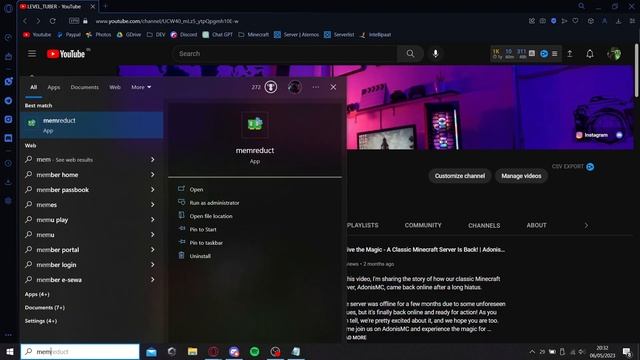Select the All filter tab in search
This screenshot has width=640, height=360.
pyautogui.click(x=33, y=87)
